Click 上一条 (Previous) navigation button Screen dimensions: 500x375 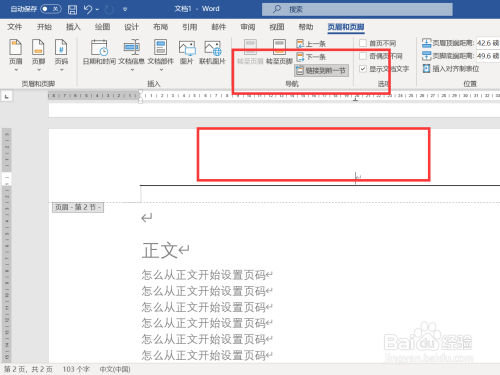point(311,44)
